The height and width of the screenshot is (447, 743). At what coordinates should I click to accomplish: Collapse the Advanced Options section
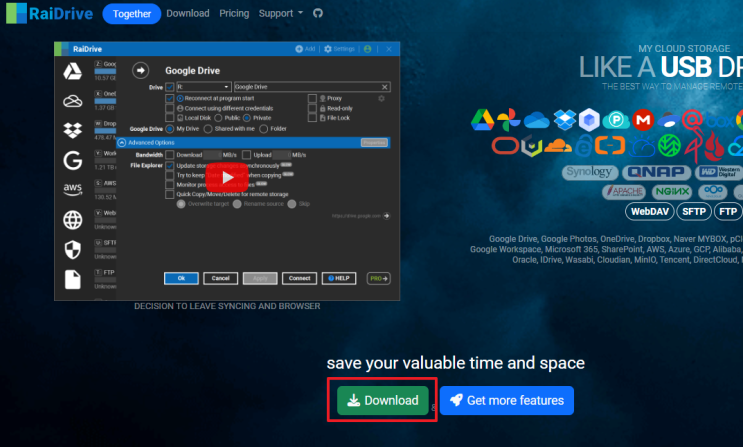(x=122, y=143)
